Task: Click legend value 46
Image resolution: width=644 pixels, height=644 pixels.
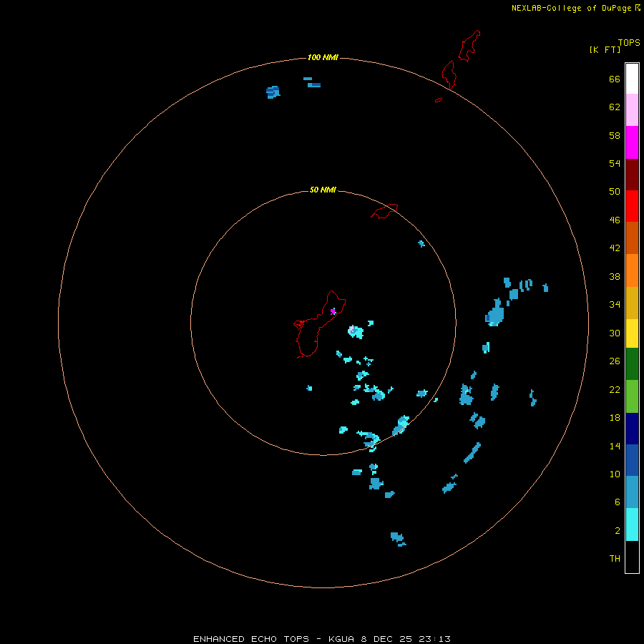Action: 615,220
